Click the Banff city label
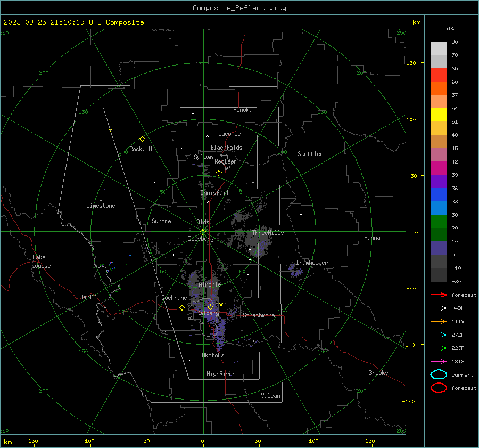The image size is (479, 448). pos(88,297)
